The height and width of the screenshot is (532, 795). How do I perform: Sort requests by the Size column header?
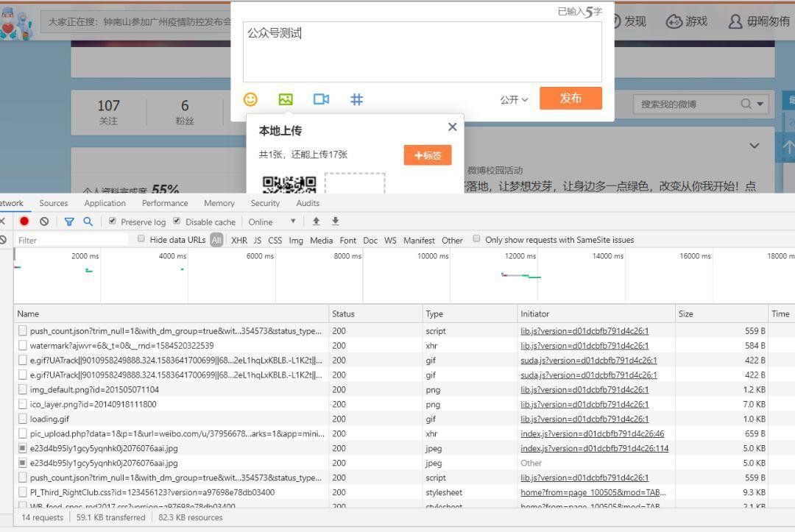tap(721, 313)
